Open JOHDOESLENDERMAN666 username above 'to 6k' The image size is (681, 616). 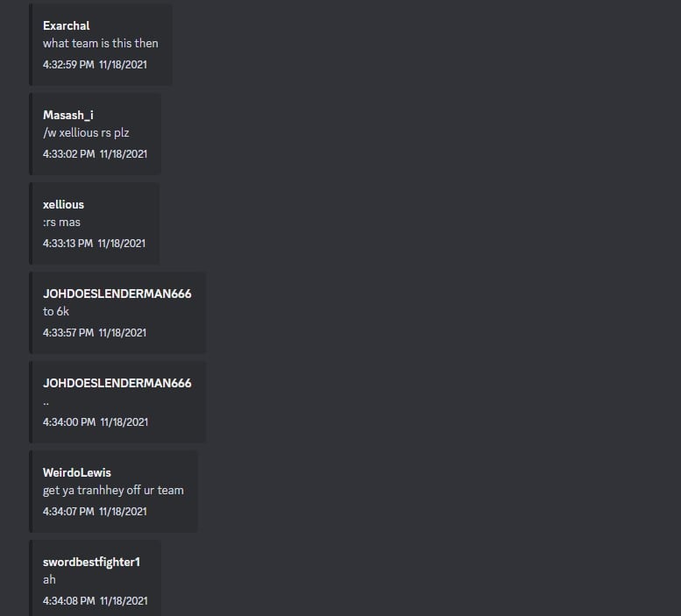coord(117,294)
